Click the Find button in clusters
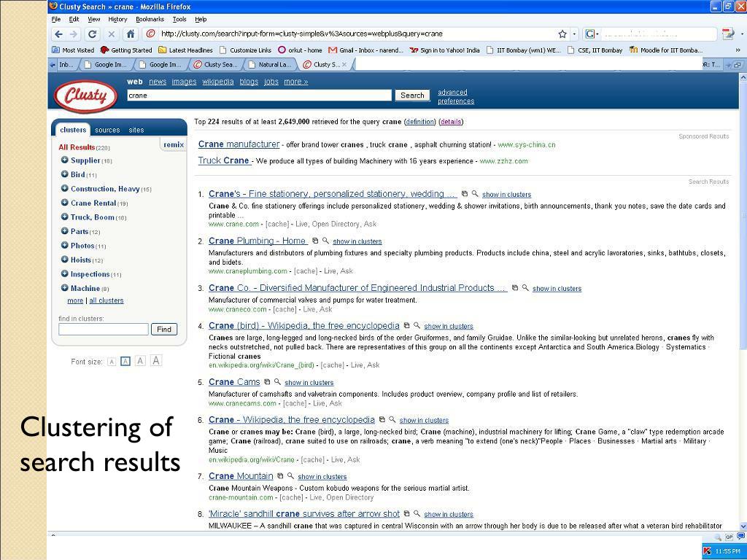747x560 pixels. click(x=164, y=329)
